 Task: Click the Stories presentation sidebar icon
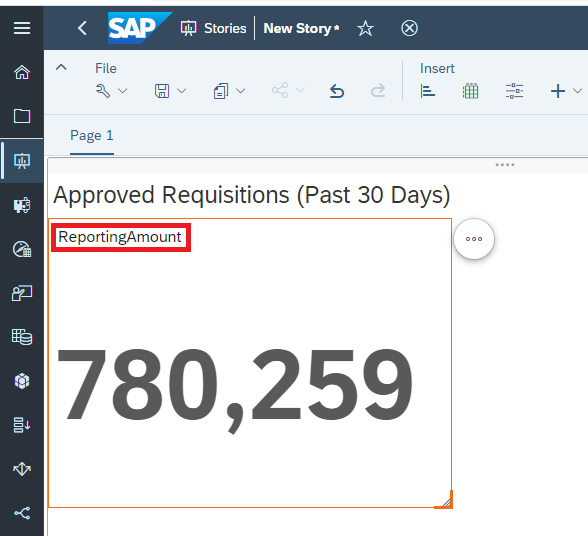tap(22, 161)
